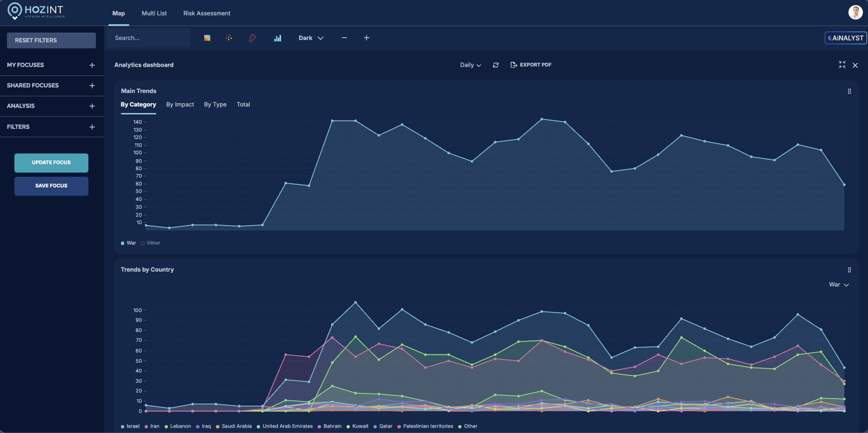Open the War category dropdown
The width and height of the screenshot is (868, 433).
(x=839, y=285)
